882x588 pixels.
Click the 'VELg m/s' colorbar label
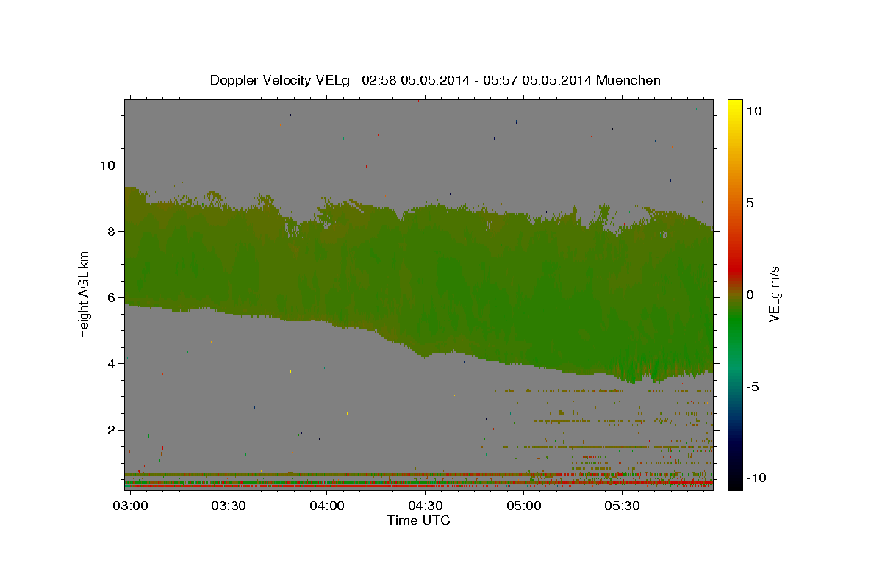tap(774, 293)
